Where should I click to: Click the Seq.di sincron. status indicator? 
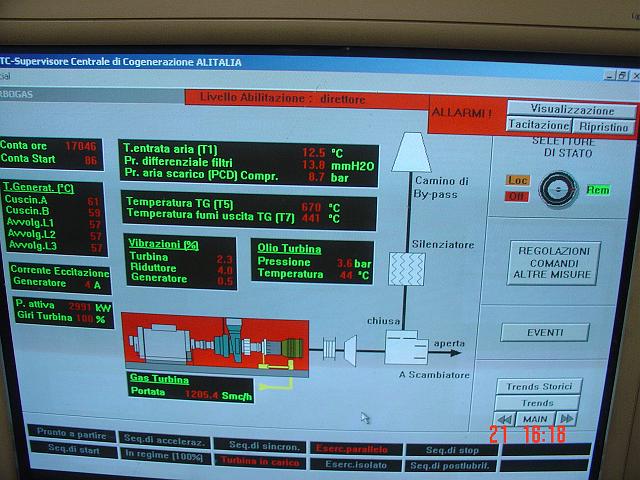point(260,446)
